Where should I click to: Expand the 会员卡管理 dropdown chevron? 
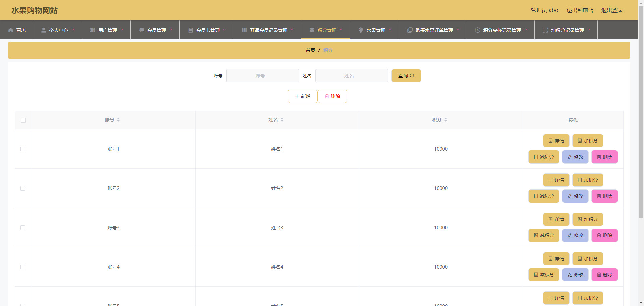pos(224,30)
